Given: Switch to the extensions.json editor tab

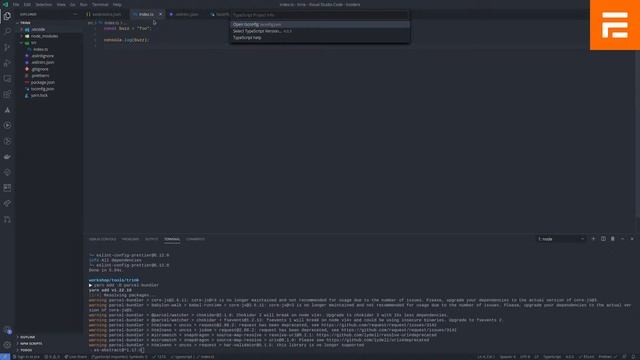Looking at the screenshot, I should [106, 14].
